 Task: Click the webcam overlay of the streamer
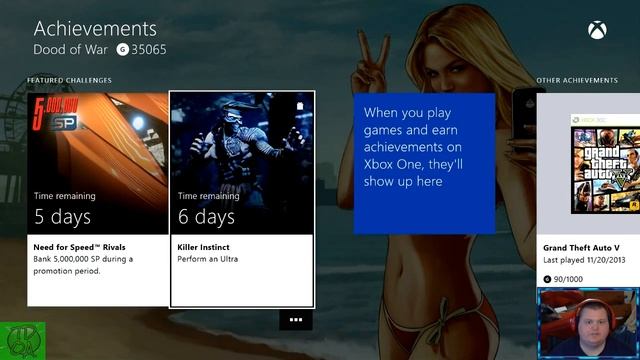pyautogui.click(x=588, y=323)
